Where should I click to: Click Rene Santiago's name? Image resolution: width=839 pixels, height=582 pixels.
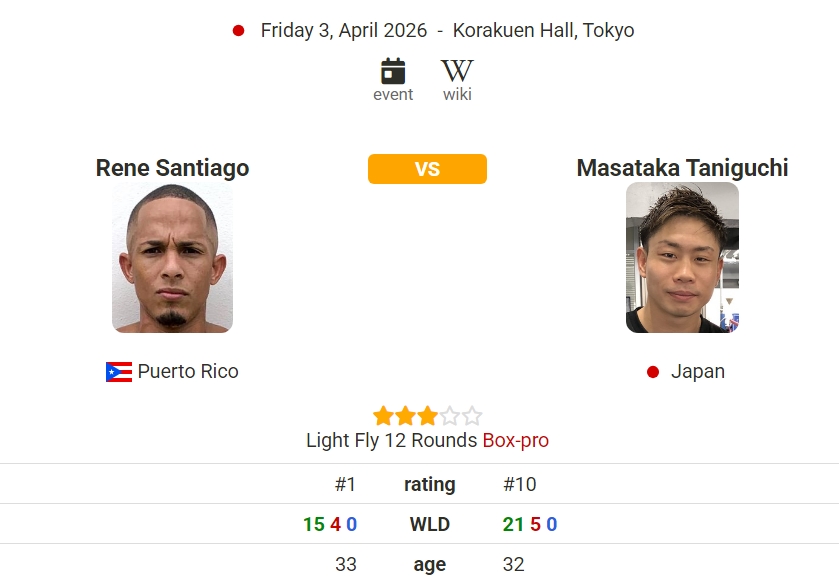pos(171,168)
